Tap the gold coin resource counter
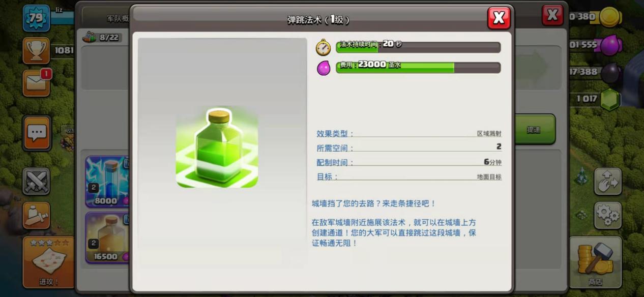The height and width of the screenshot is (297, 644). pos(595,17)
